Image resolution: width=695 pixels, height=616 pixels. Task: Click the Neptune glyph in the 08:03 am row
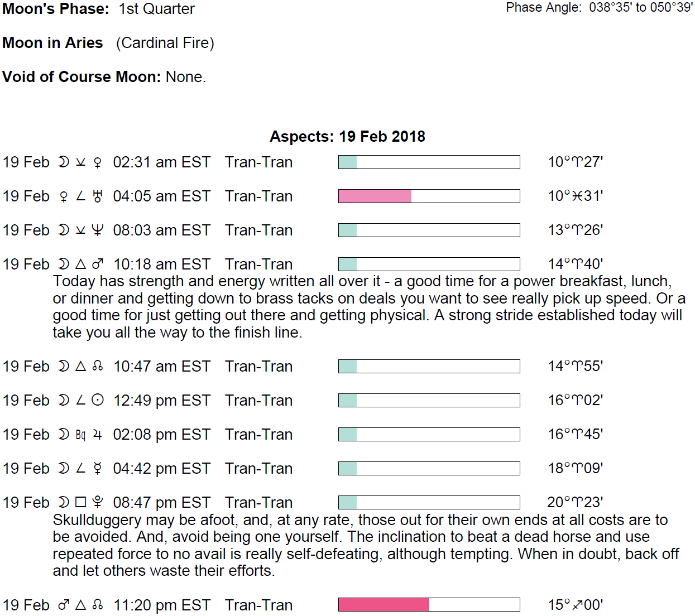tap(98, 230)
